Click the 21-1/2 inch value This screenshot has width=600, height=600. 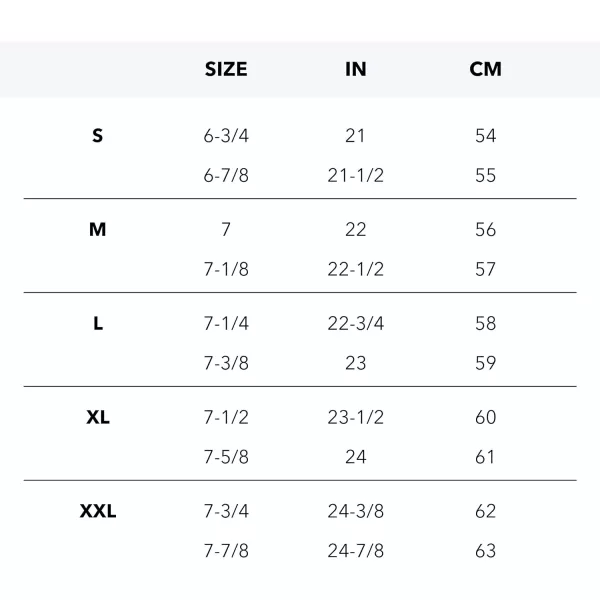(x=355, y=176)
